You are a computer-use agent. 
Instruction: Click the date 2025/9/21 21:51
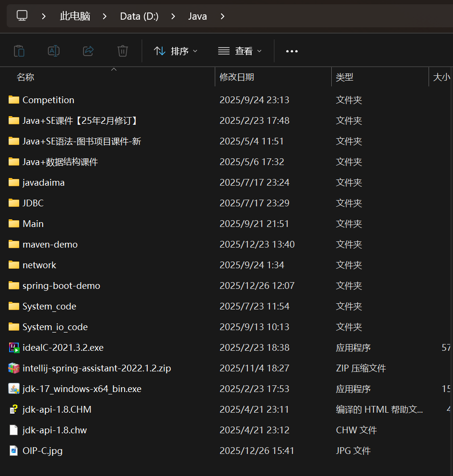pos(254,224)
